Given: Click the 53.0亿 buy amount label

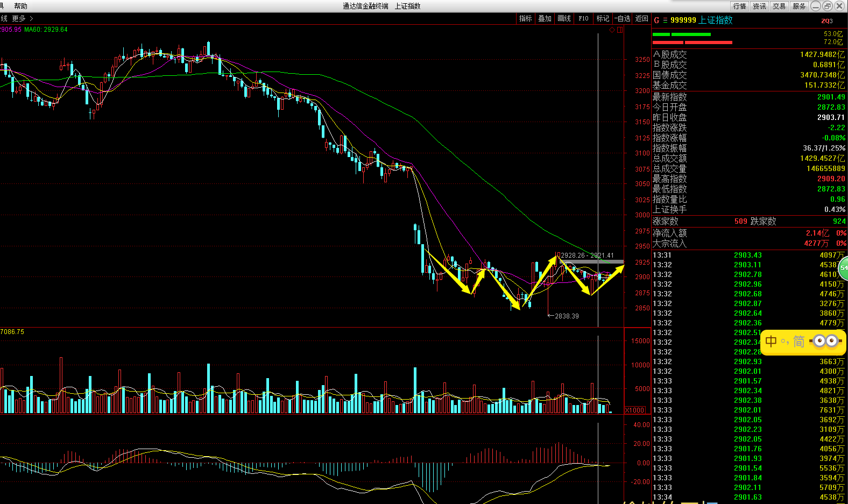Looking at the screenshot, I should pyautogui.click(x=833, y=34).
